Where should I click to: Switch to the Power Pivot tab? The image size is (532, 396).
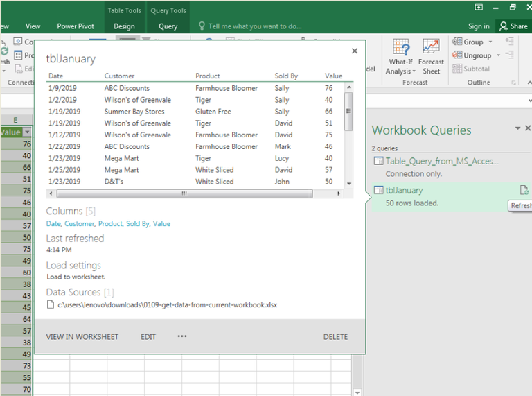click(76, 26)
